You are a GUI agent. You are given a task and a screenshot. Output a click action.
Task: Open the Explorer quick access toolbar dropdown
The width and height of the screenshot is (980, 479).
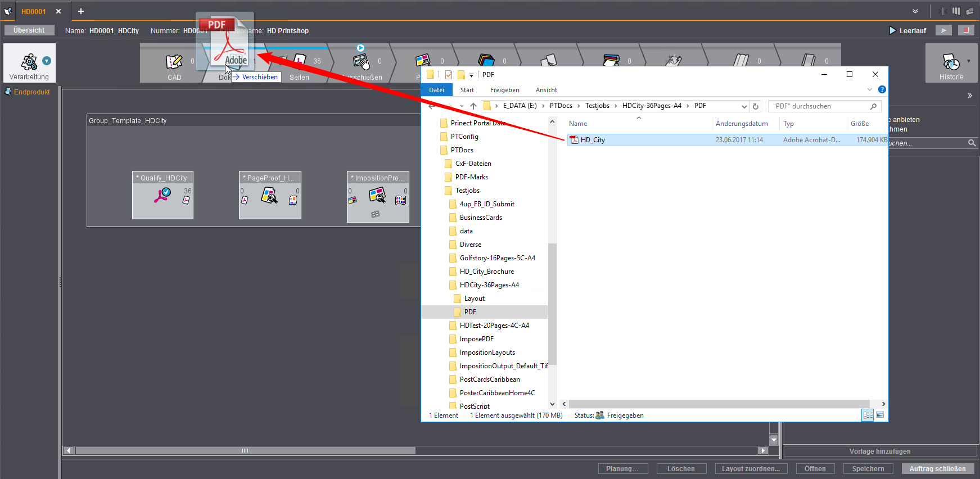click(471, 75)
